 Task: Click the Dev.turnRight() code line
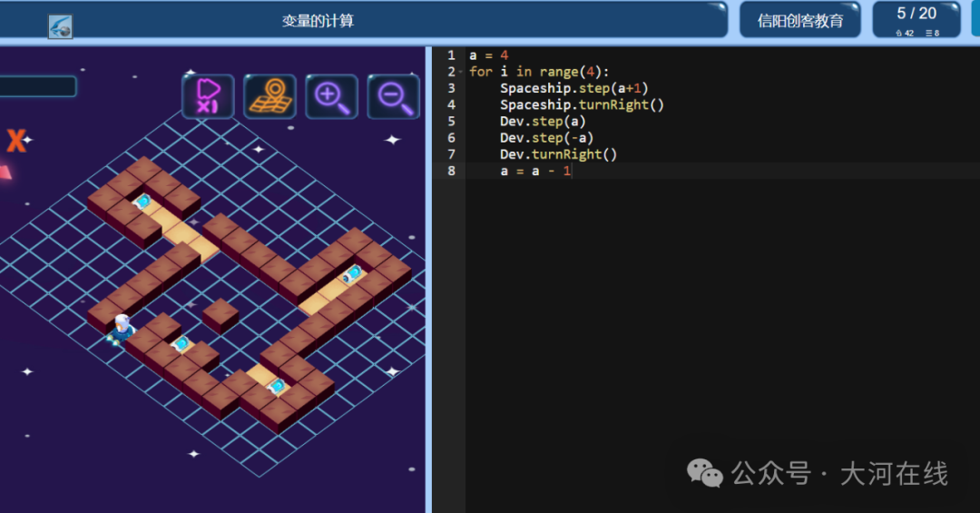coord(558,154)
